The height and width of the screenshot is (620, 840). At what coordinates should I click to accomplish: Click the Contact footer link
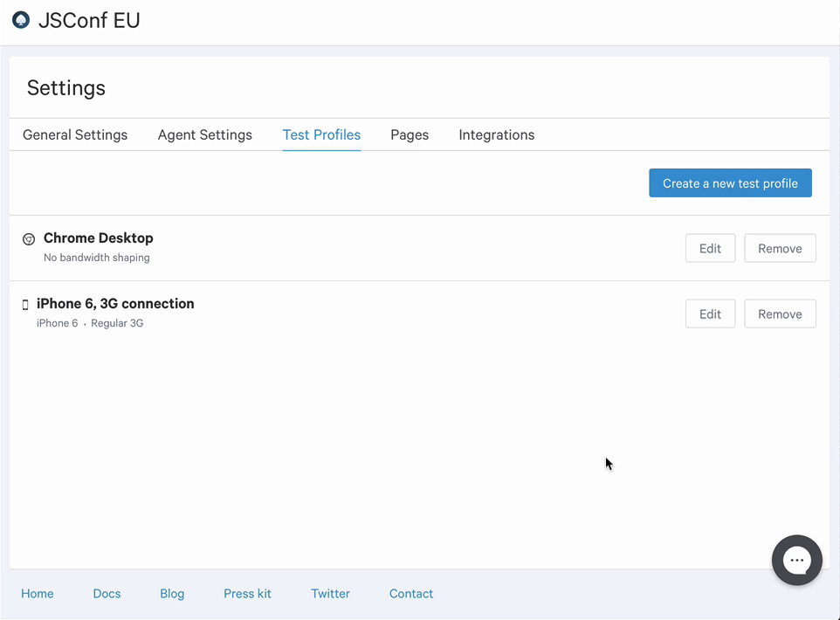click(x=411, y=593)
